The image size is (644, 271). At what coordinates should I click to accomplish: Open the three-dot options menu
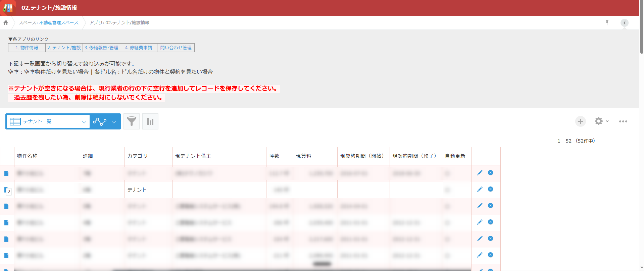point(623,121)
